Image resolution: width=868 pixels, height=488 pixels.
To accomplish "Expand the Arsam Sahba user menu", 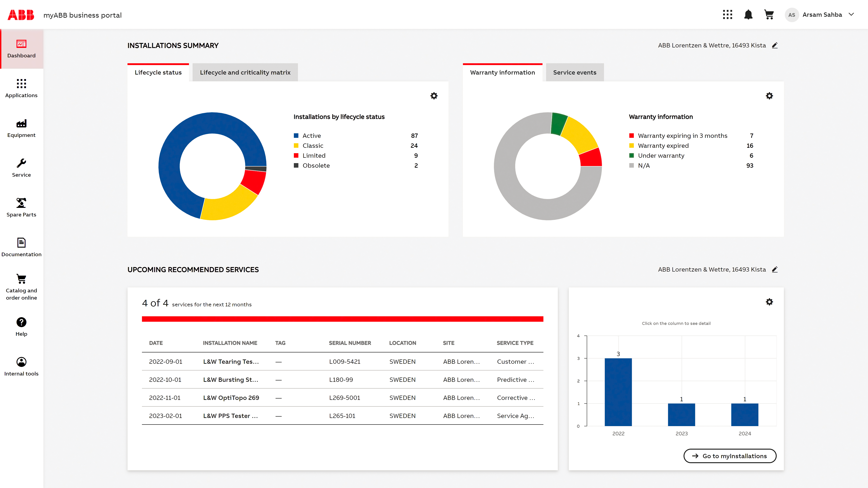I will [851, 14].
